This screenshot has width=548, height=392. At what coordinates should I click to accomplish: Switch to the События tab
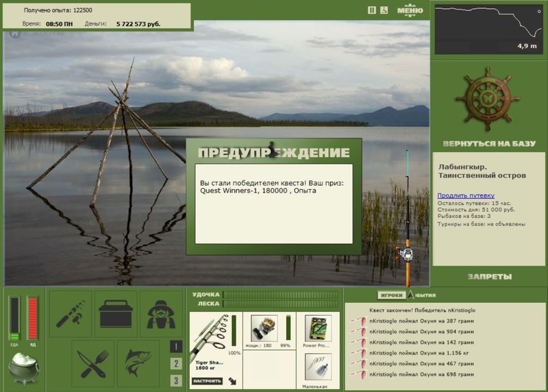pos(425,295)
